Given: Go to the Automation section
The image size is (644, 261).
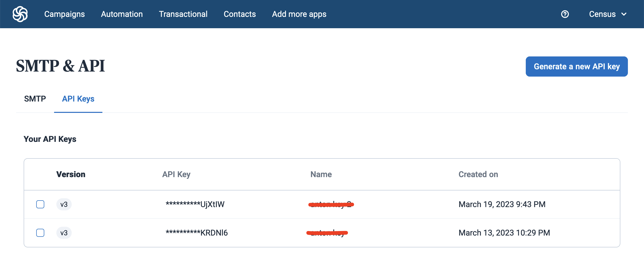Looking at the screenshot, I should click(122, 14).
